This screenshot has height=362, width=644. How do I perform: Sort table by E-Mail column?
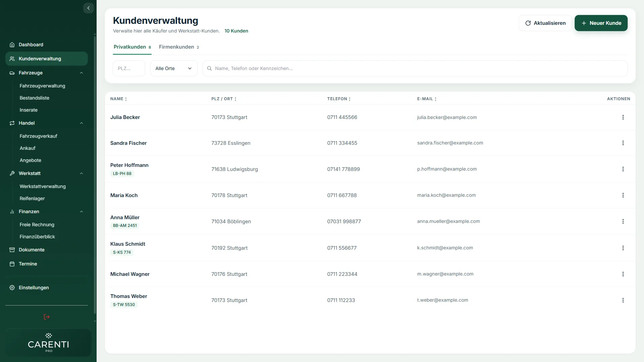pos(427,99)
